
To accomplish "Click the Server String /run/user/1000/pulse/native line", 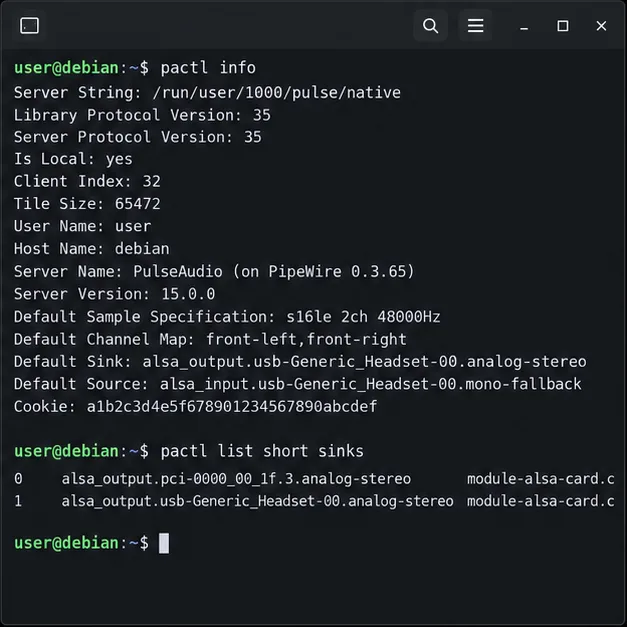I will click(207, 93).
